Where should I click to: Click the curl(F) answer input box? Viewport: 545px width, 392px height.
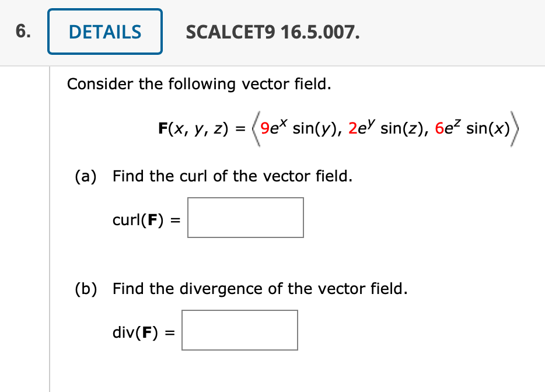pyautogui.click(x=245, y=218)
